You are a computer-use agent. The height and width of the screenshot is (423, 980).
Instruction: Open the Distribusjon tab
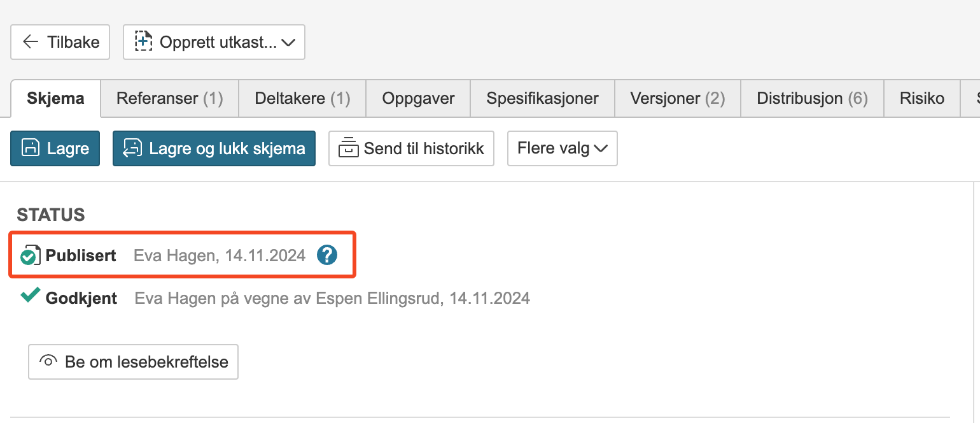pos(812,99)
